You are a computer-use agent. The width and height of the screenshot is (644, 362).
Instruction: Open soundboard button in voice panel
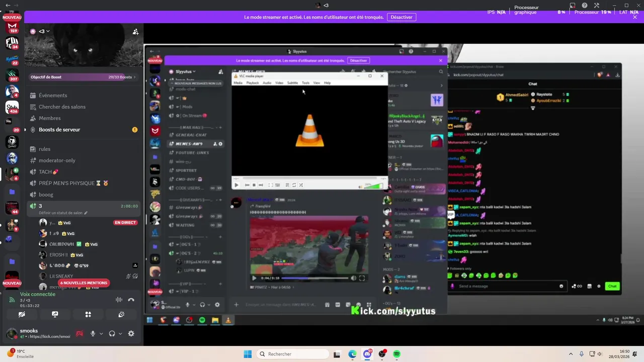121,314
